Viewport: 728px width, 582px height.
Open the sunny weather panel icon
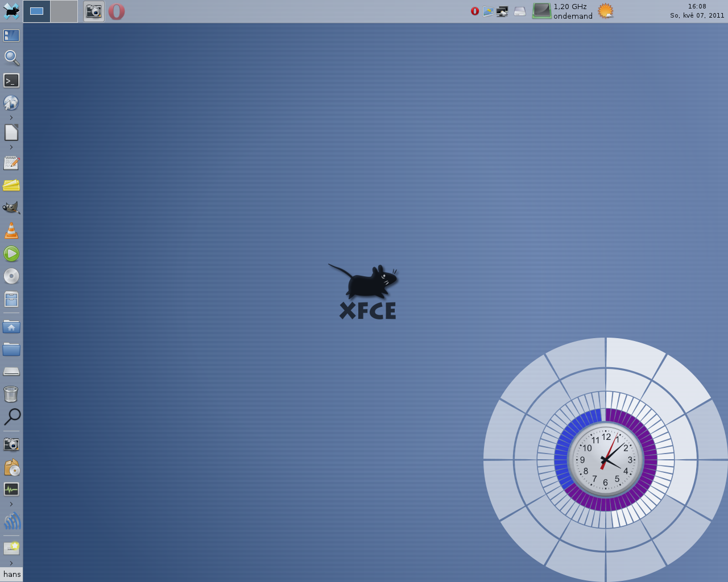point(606,11)
